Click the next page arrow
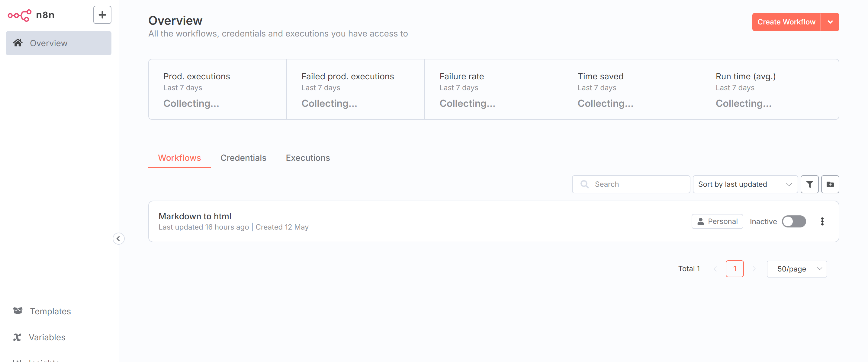The image size is (868, 362). pyautogui.click(x=754, y=269)
